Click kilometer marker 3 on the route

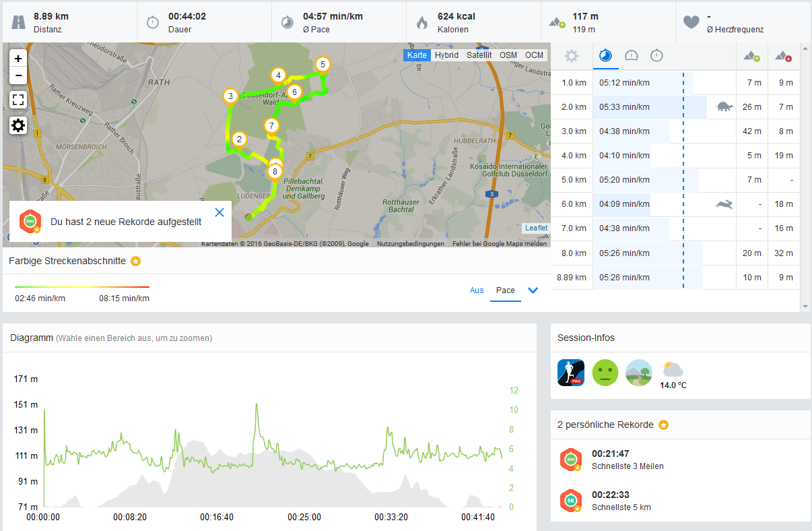(x=230, y=96)
